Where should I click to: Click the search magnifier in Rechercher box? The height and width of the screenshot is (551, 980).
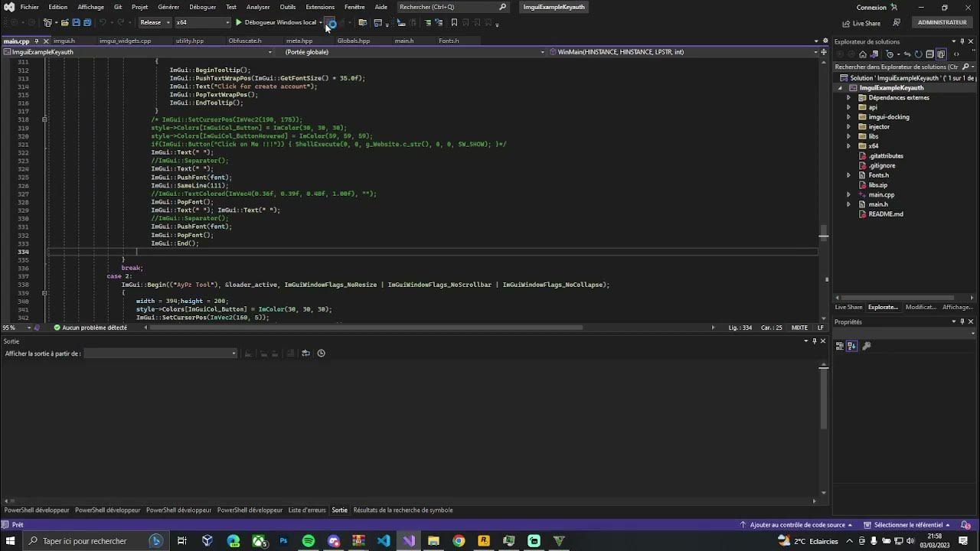point(503,7)
